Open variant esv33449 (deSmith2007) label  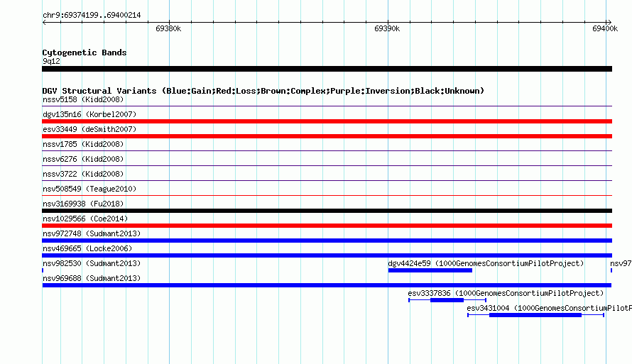89,129
